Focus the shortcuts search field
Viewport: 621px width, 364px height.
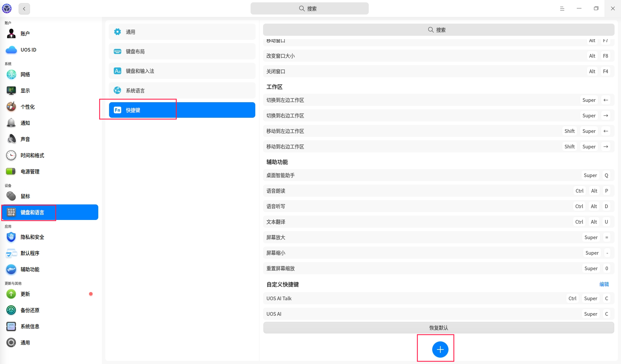[439, 30]
